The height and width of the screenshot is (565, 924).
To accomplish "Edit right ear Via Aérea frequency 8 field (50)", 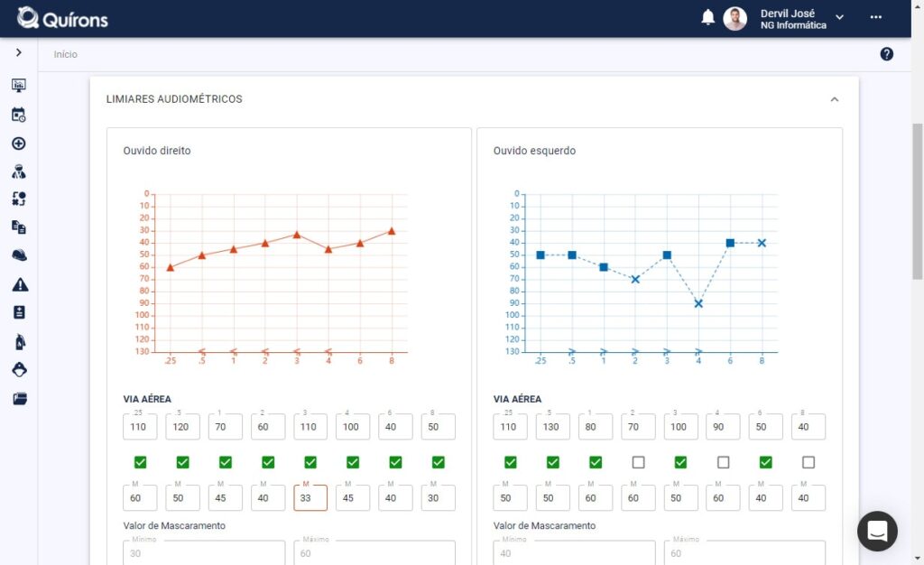I will [438, 427].
